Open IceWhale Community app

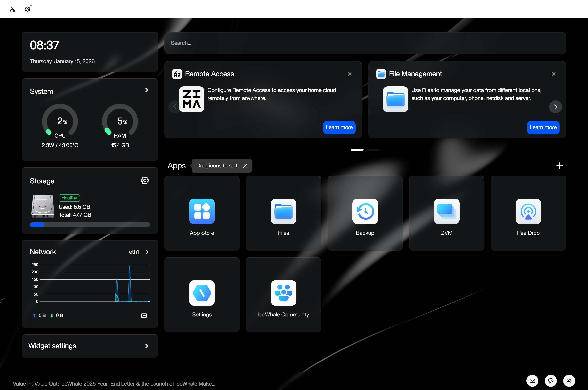coord(283,293)
